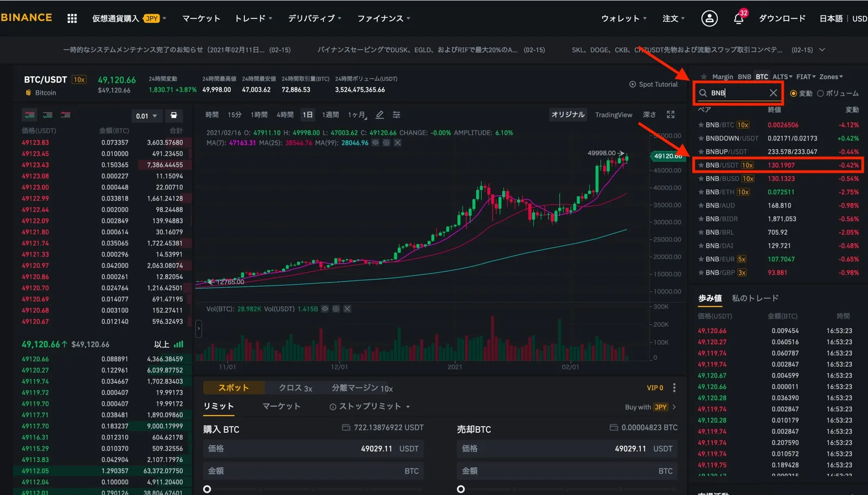The width and height of the screenshot is (868, 495).
Task: Open the notifications bell icon
Action: point(738,18)
